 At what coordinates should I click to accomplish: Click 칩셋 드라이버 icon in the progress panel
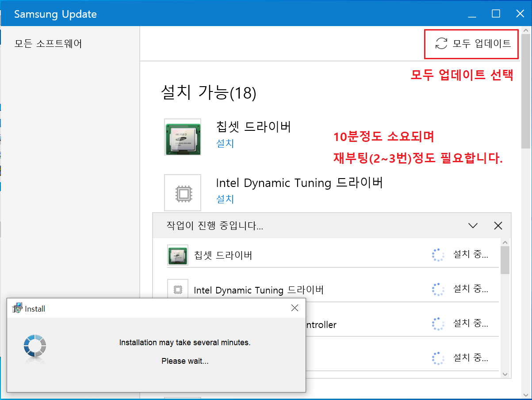pyautogui.click(x=178, y=255)
